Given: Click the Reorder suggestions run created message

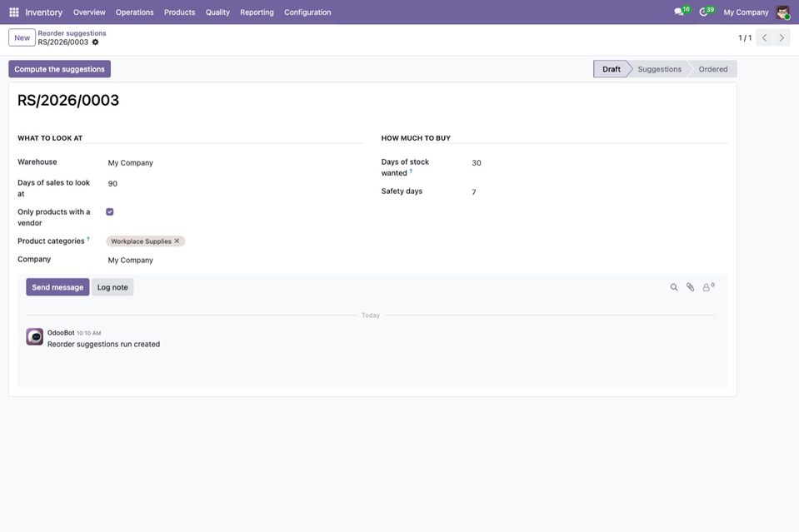Looking at the screenshot, I should pyautogui.click(x=103, y=344).
